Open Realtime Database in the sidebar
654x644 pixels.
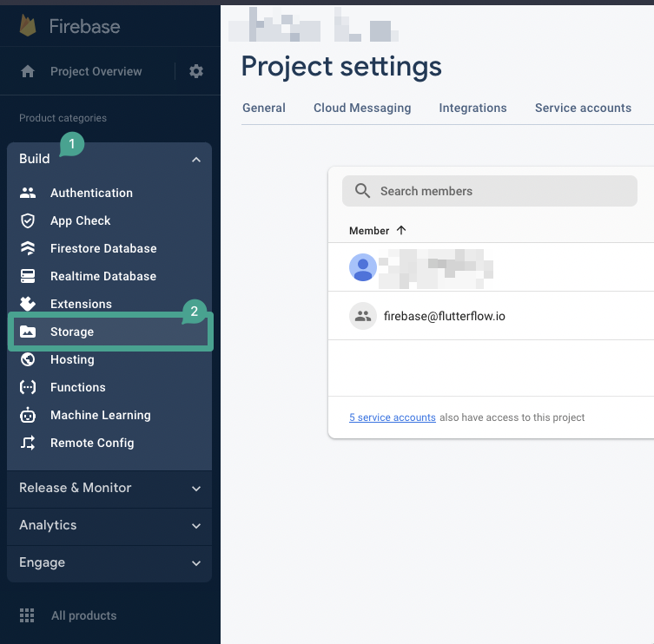pyautogui.click(x=103, y=276)
